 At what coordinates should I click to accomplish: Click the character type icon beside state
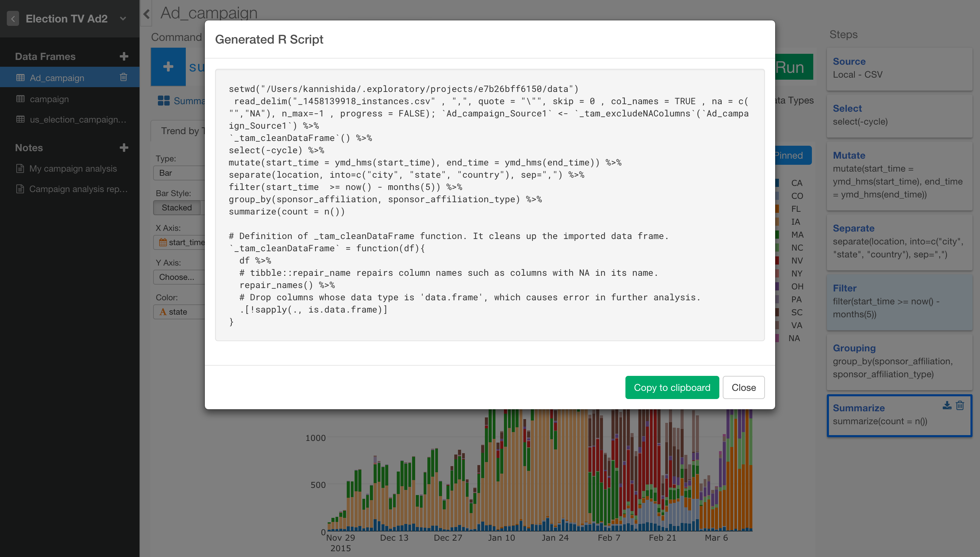tap(163, 312)
